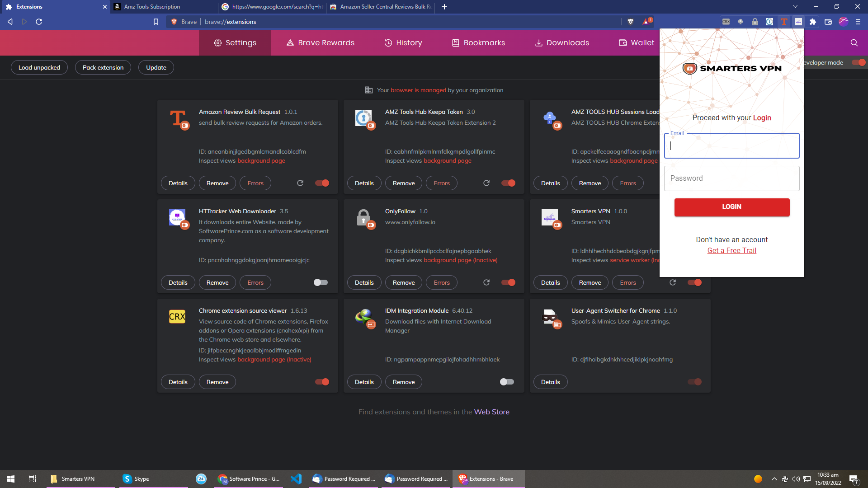Screen dimensions: 868x488
Task: Open the Brave Rewards section
Action: (x=321, y=43)
